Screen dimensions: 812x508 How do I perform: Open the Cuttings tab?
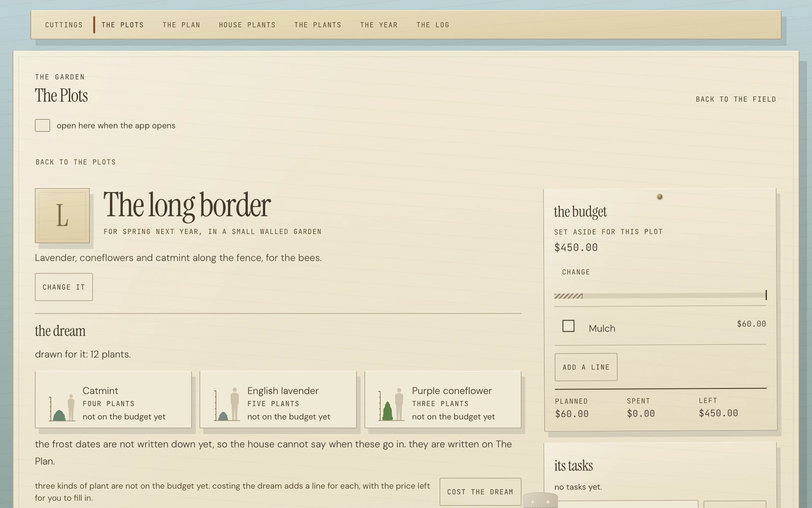tap(64, 25)
